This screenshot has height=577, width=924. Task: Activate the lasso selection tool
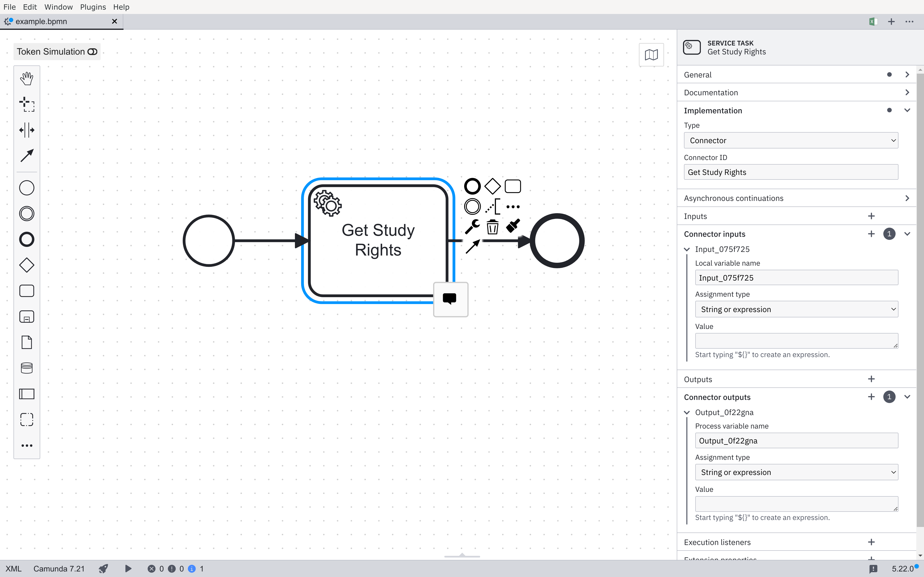point(27,104)
